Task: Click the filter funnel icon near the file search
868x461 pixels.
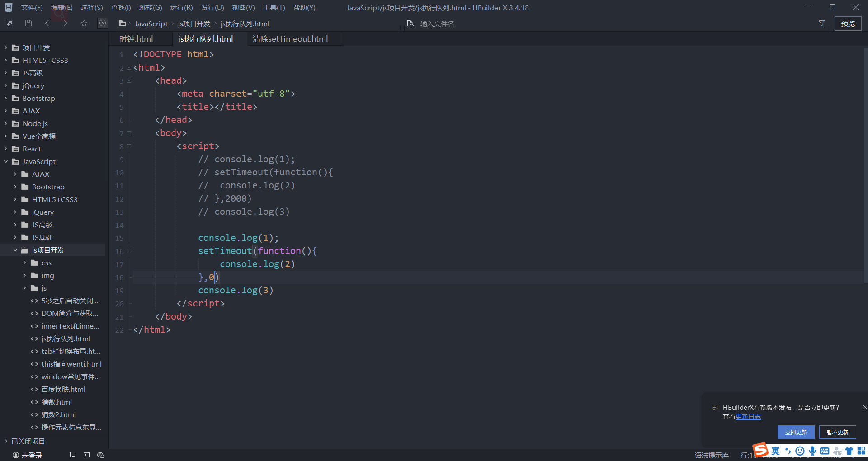Action: 822,23
